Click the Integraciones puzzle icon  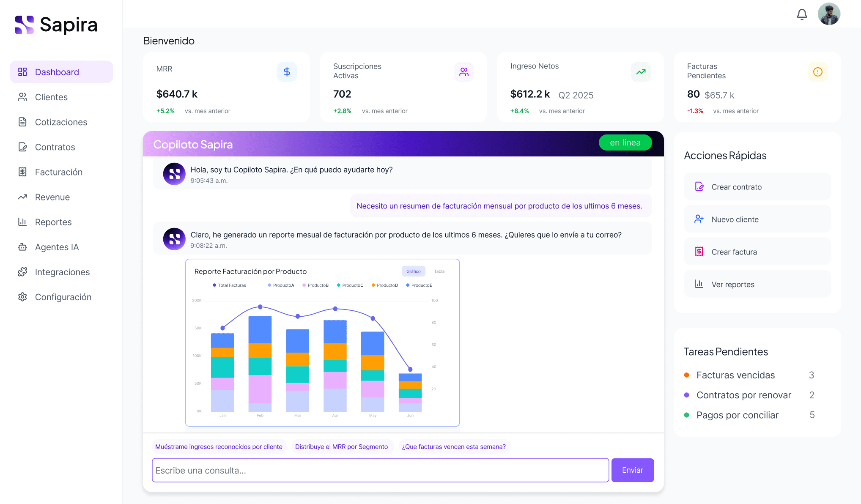(22, 272)
